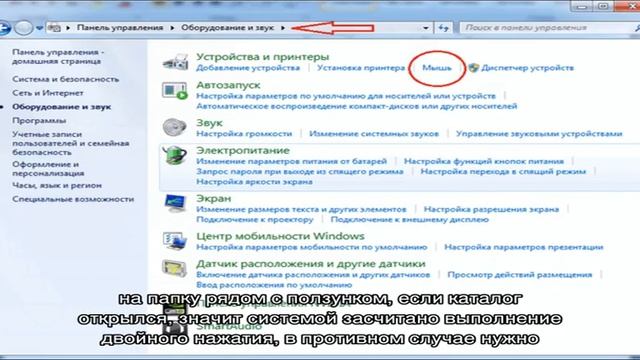
Task: Expand arrow after Оборудование и звук breadcrumb
Action: pyautogui.click(x=283, y=28)
